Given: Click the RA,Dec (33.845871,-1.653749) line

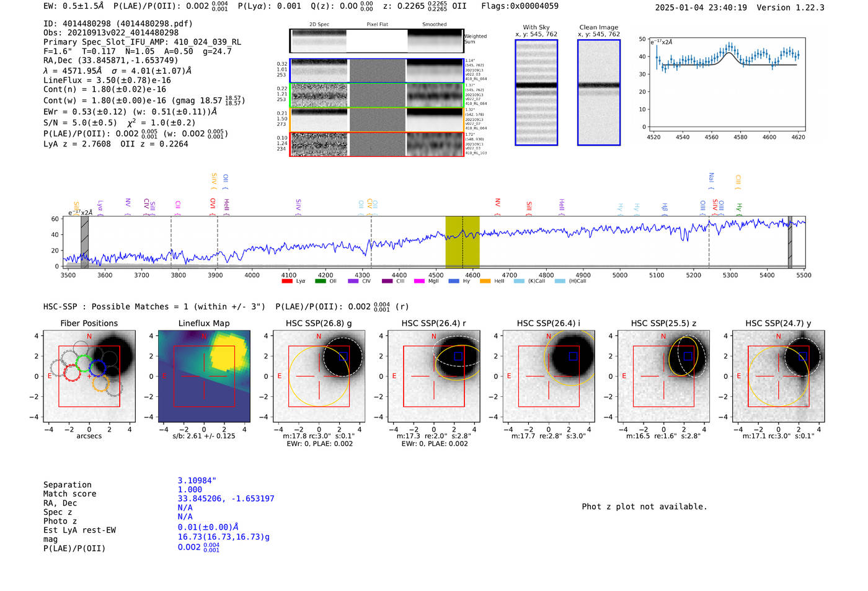Looking at the screenshot, I should [110, 60].
